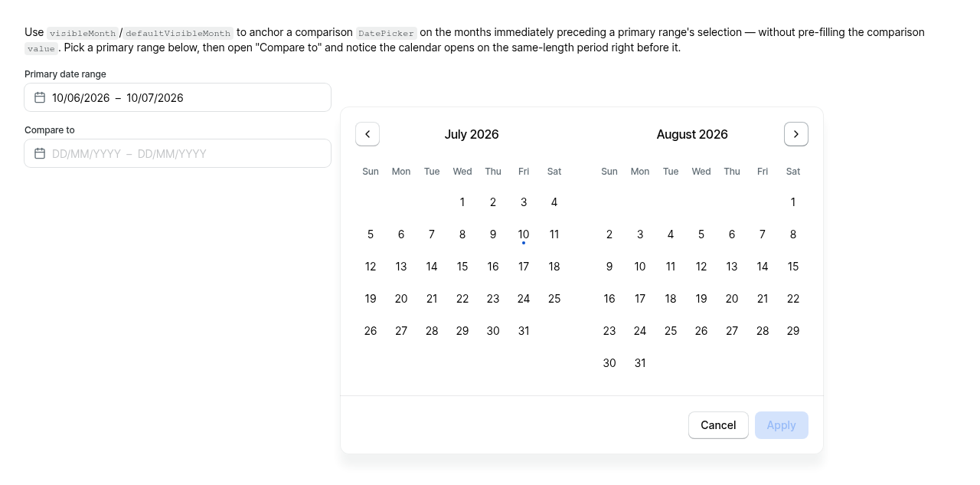Pick August 20 date cell
The height and width of the screenshot is (485, 980).
tap(732, 299)
